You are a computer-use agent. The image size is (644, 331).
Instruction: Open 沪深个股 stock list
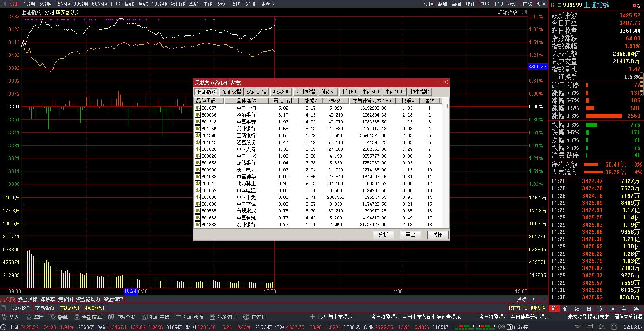tap(122, 317)
